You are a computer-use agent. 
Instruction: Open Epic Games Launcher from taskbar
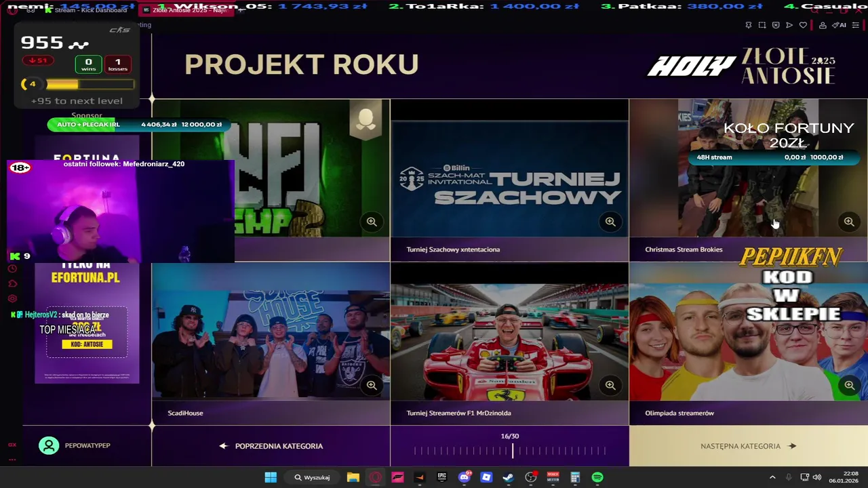pyautogui.click(x=442, y=477)
